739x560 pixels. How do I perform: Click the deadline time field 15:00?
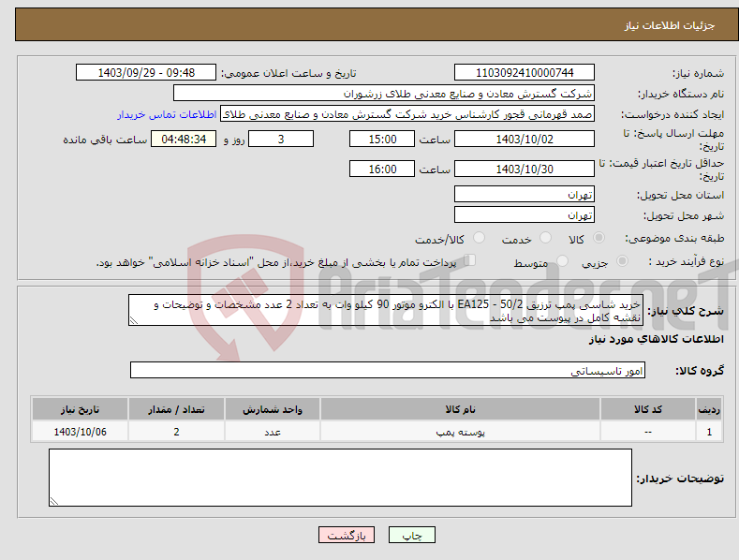click(x=382, y=139)
